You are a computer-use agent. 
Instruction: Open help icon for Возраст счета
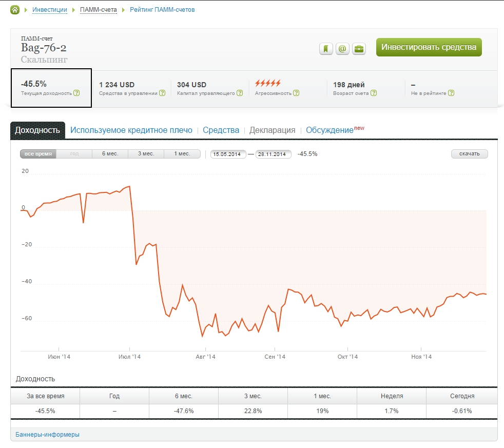[x=374, y=93]
